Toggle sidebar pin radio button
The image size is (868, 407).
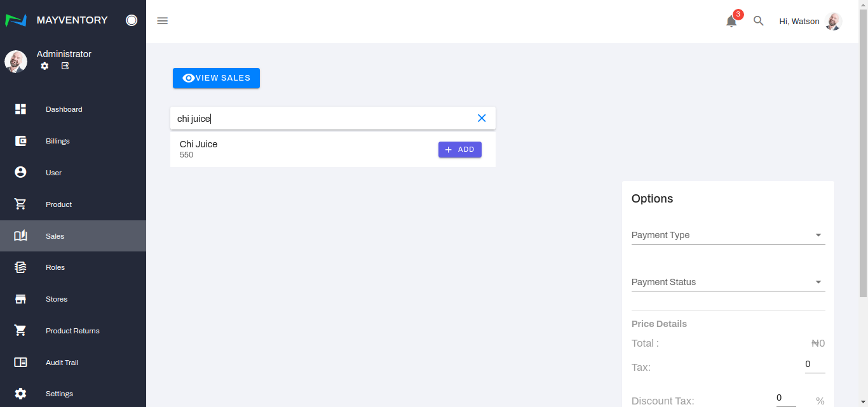(x=132, y=20)
